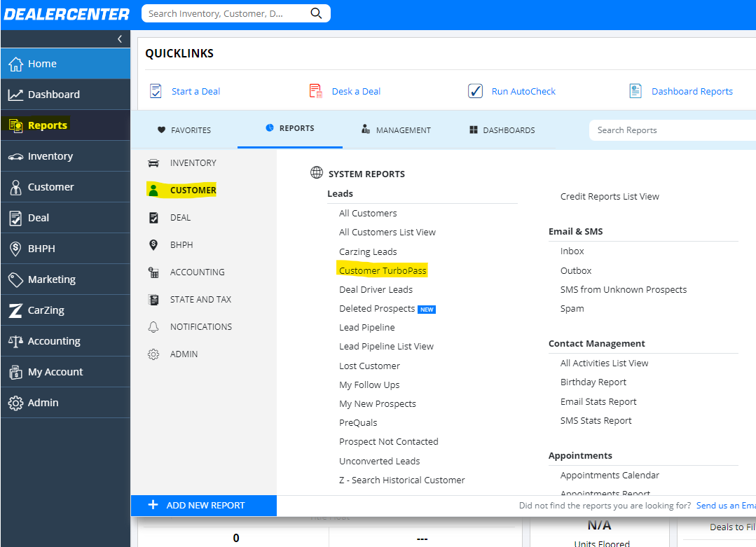
Task: Open the Accounting report category icon
Action: [153, 272]
